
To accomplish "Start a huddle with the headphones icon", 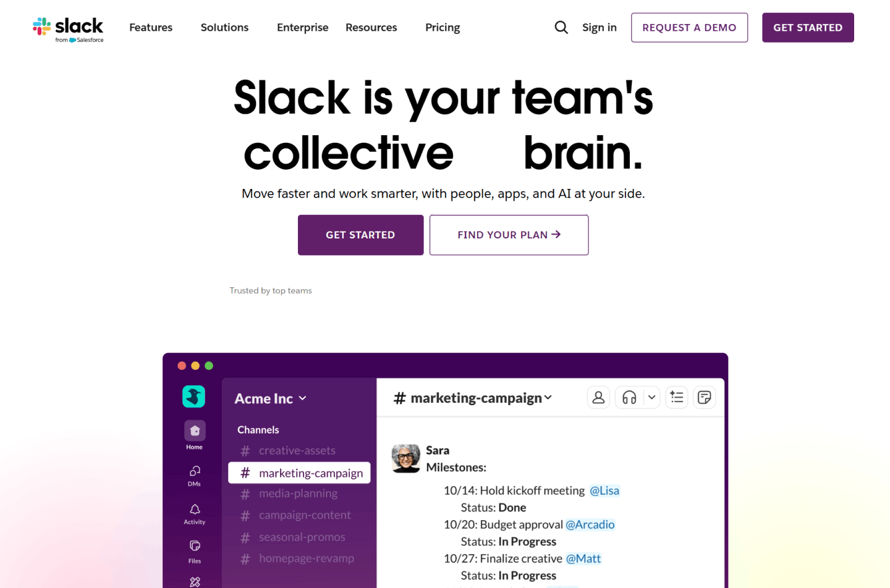I will point(630,397).
